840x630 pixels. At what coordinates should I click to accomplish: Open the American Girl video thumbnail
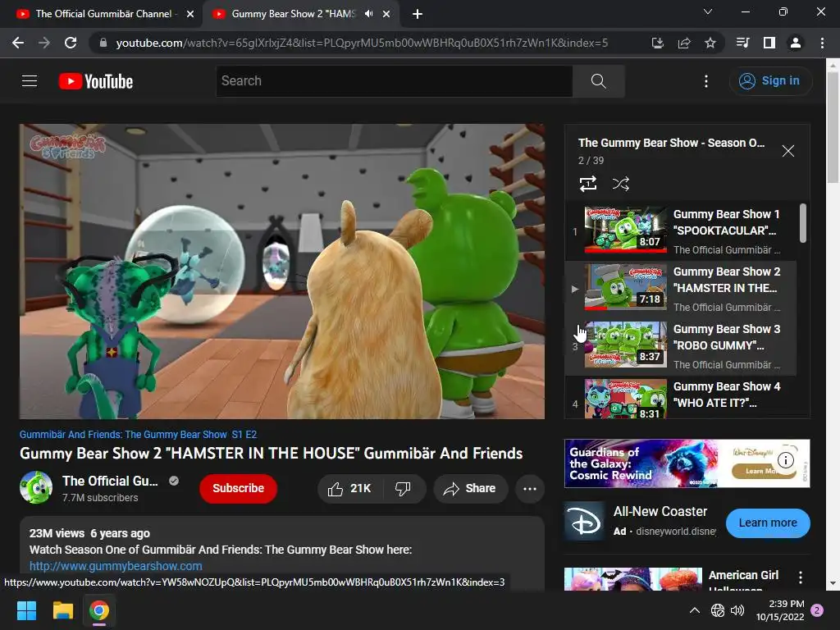click(x=633, y=579)
